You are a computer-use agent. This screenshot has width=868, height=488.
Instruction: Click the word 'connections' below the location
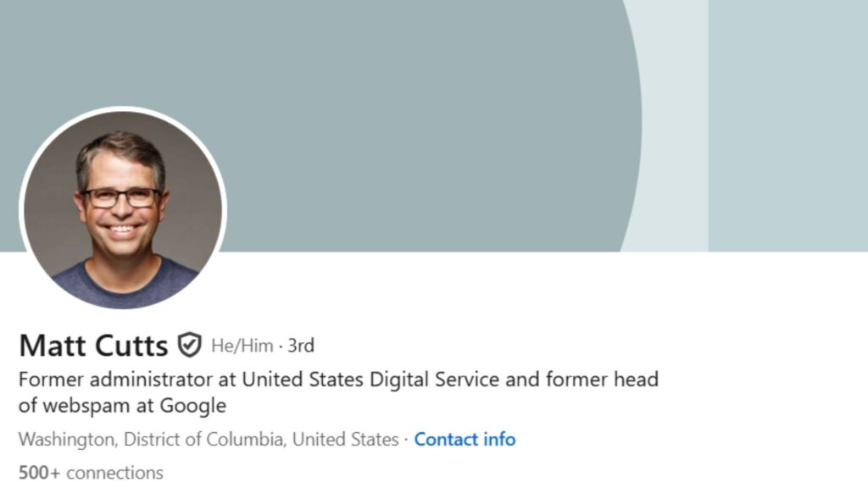(114, 472)
